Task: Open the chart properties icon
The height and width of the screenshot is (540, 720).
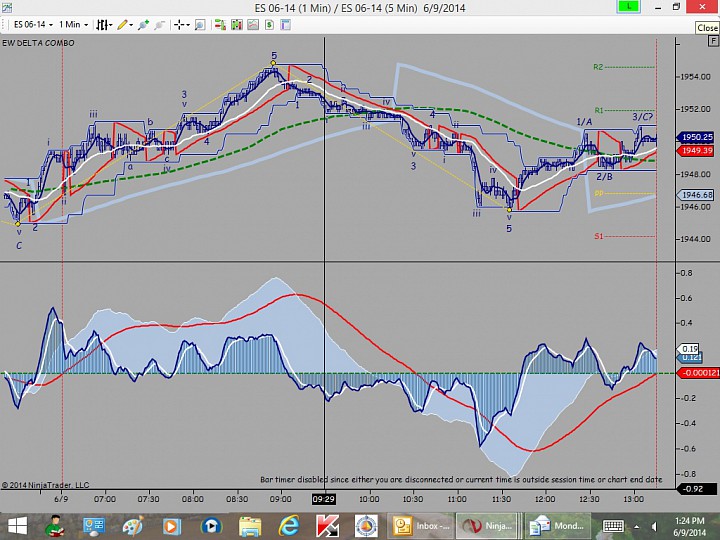Action: tap(285, 25)
